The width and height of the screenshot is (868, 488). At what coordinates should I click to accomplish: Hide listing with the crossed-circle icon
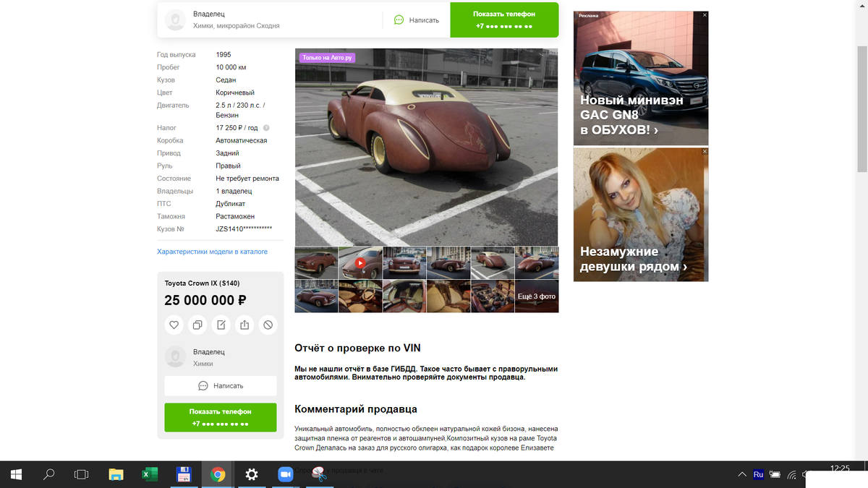268,325
